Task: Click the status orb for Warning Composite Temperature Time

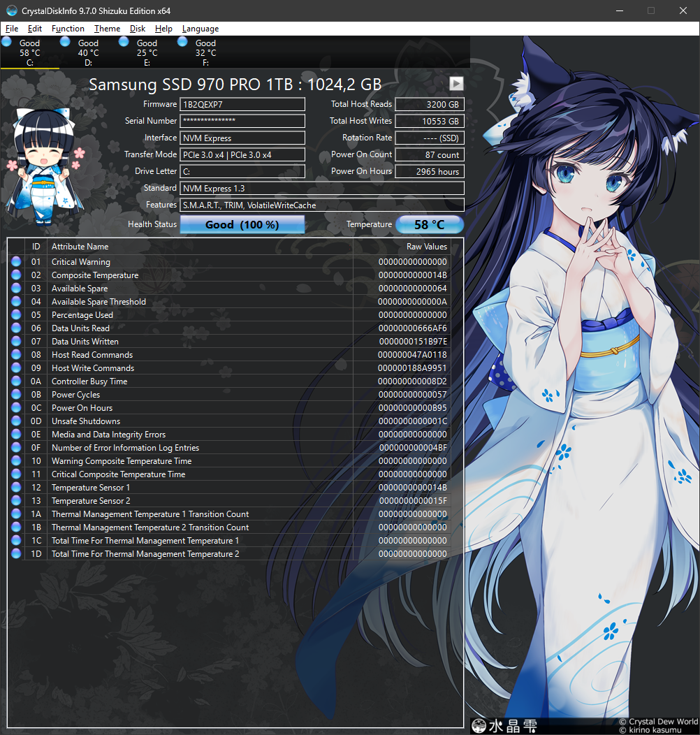Action: tap(16, 461)
